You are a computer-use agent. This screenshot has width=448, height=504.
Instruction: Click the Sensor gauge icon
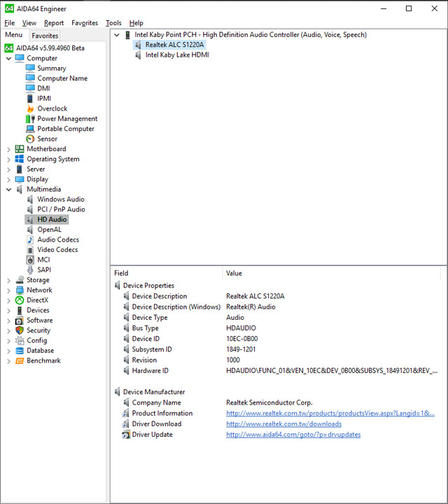pyautogui.click(x=30, y=139)
